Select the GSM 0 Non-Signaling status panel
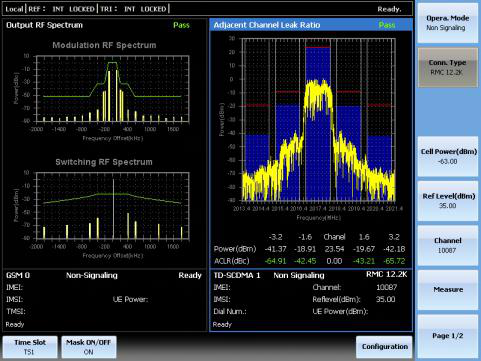The image size is (481, 361). click(x=105, y=300)
